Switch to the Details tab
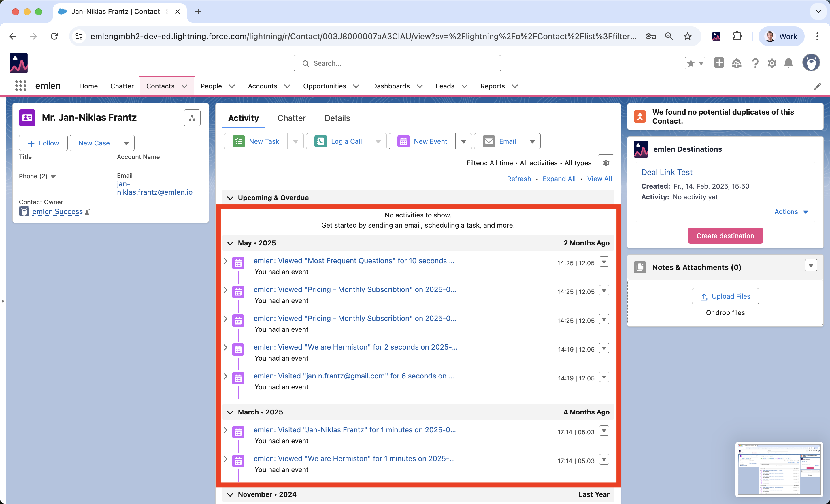This screenshot has width=830, height=504. [x=337, y=118]
